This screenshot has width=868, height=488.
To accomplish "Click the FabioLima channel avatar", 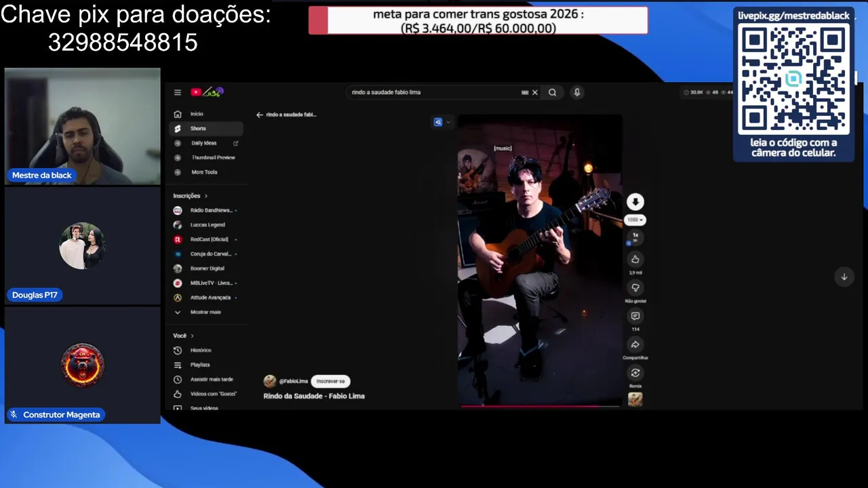I will pyautogui.click(x=270, y=381).
